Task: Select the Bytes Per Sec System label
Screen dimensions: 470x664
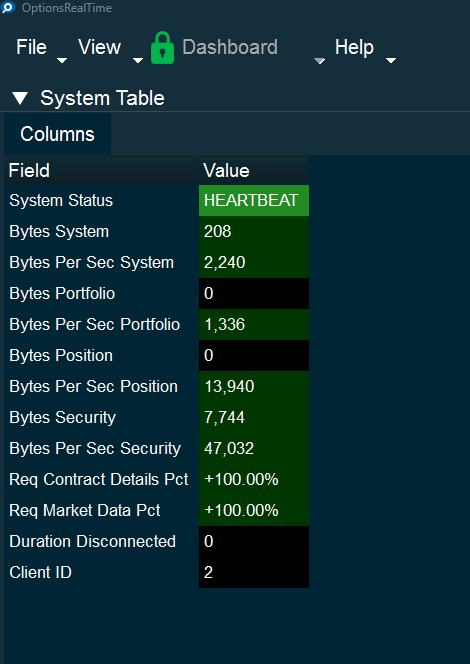Action: [x=91, y=263]
